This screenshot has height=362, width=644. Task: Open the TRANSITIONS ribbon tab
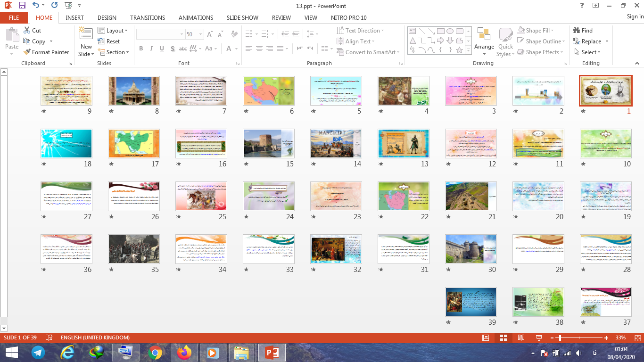(148, 17)
